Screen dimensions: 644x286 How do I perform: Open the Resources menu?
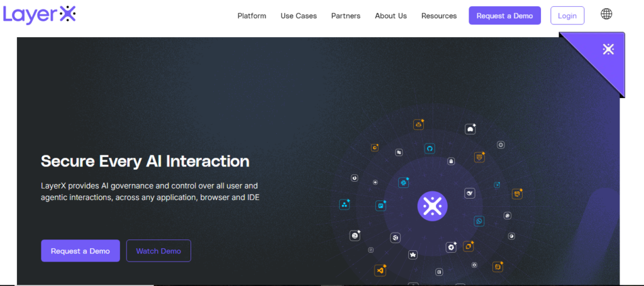click(x=439, y=16)
